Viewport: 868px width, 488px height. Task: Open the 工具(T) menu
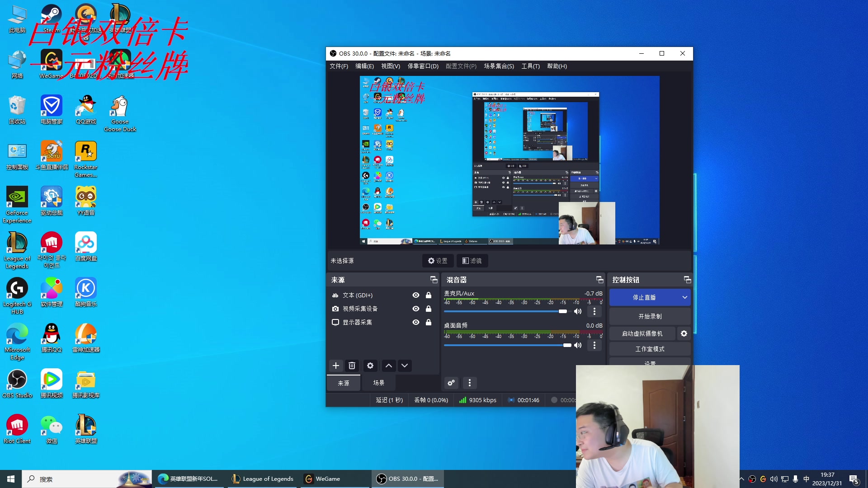point(531,66)
